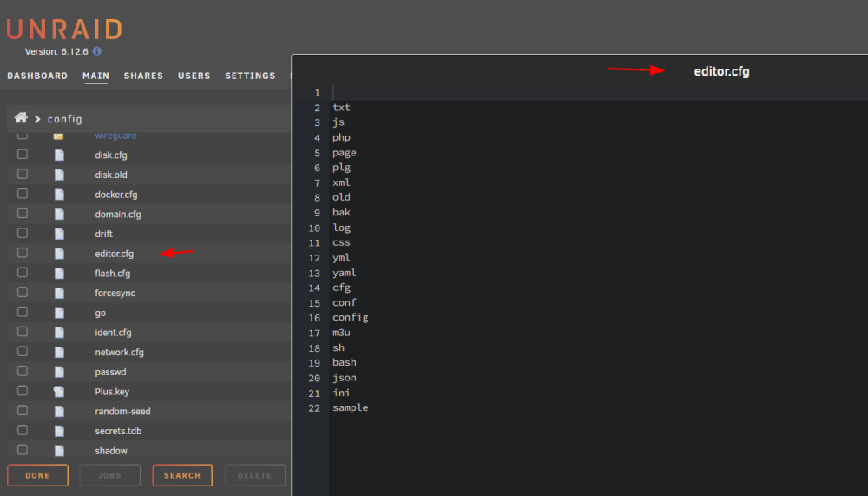Viewport: 868px width, 496px height.
Task: Click the file icon for passwd
Action: coord(59,372)
